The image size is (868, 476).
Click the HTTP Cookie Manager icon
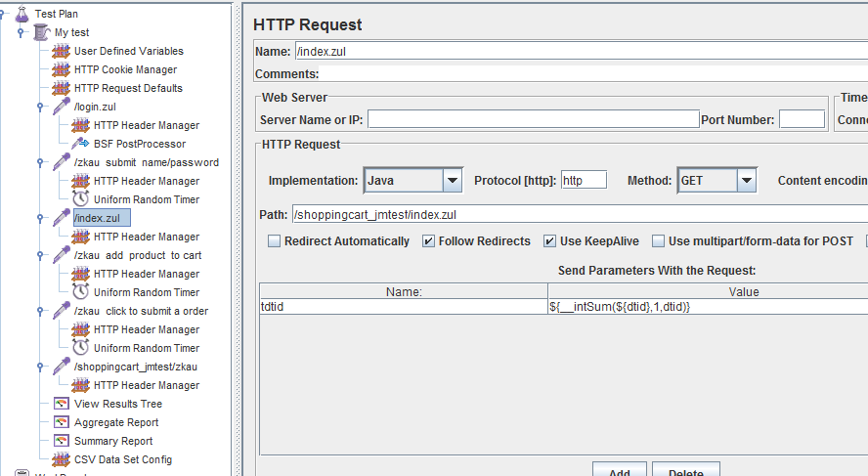point(61,69)
